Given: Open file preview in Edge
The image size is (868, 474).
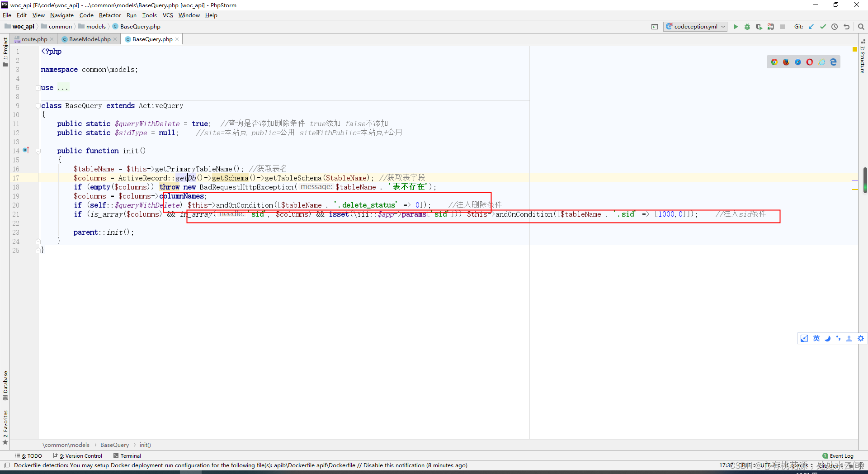Looking at the screenshot, I should coord(833,62).
